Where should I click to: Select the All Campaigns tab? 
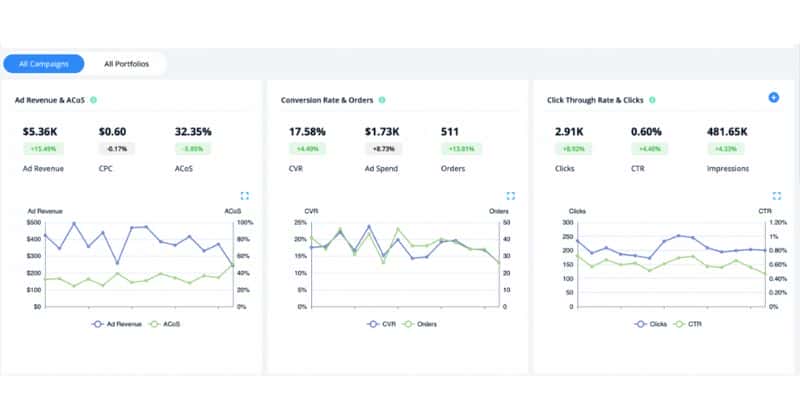(x=43, y=64)
